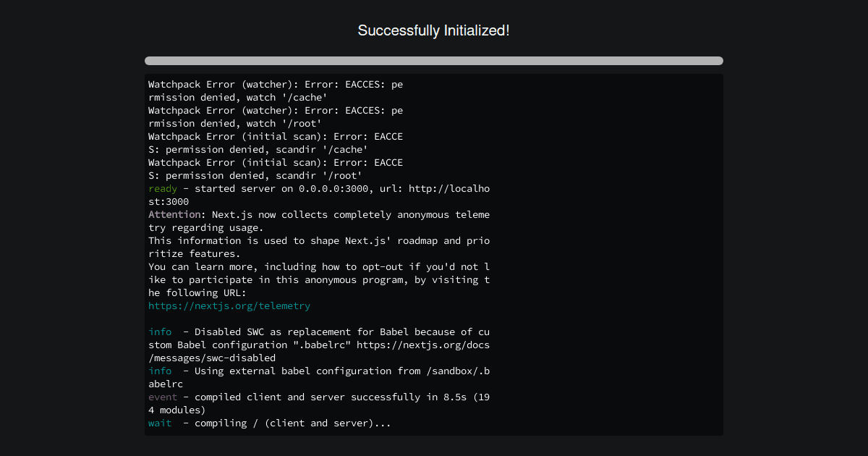
Task: Click the '194 modules' compile detail text
Action: point(178,410)
